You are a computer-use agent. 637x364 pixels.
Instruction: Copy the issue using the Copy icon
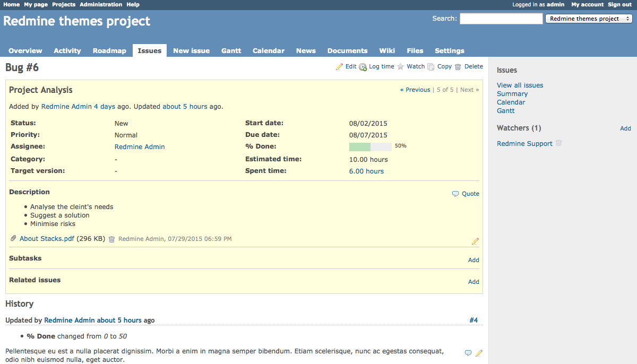coord(431,67)
